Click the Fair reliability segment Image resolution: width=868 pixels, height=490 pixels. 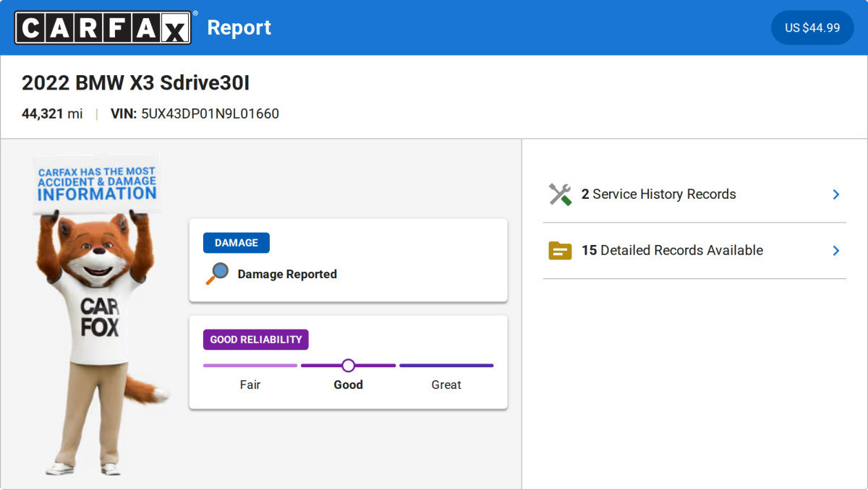coord(250,366)
